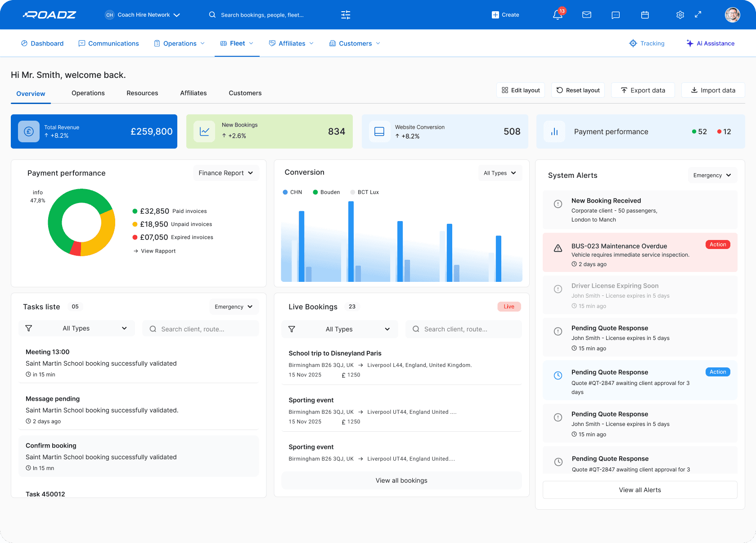This screenshot has width=756, height=543.
Task: Open the mail envelope icon
Action: pyautogui.click(x=586, y=15)
